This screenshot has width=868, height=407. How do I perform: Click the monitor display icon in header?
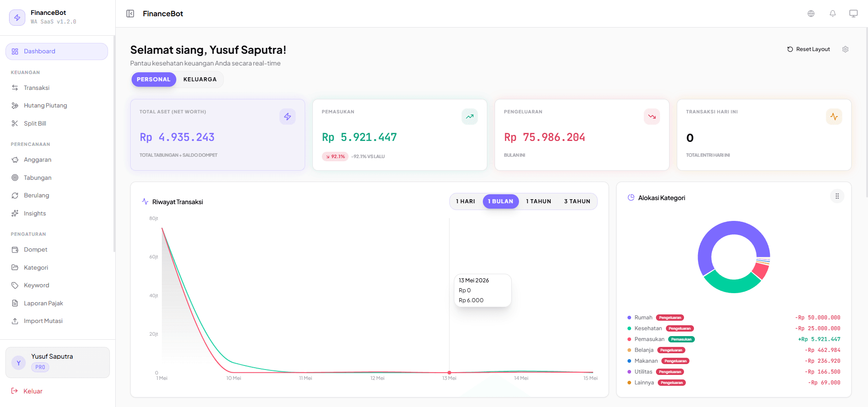[854, 14]
